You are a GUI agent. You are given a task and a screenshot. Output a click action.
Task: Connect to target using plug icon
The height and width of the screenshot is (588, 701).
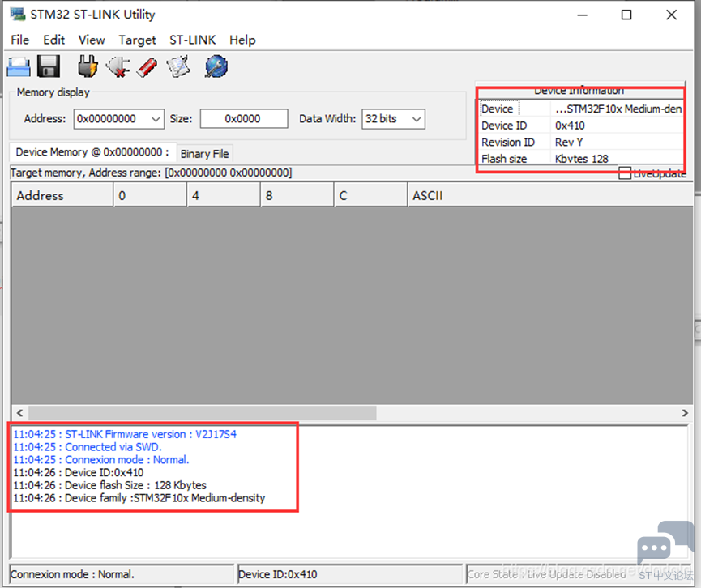pyautogui.click(x=88, y=66)
